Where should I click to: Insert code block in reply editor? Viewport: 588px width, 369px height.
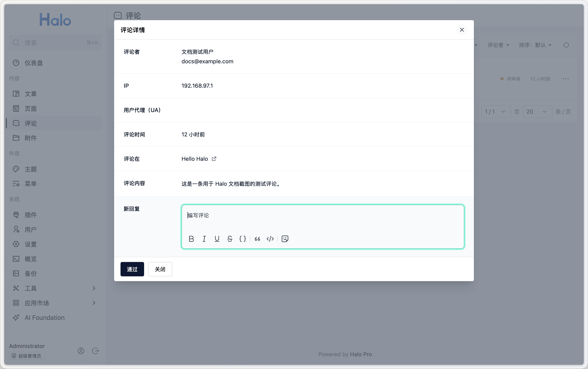pos(270,239)
